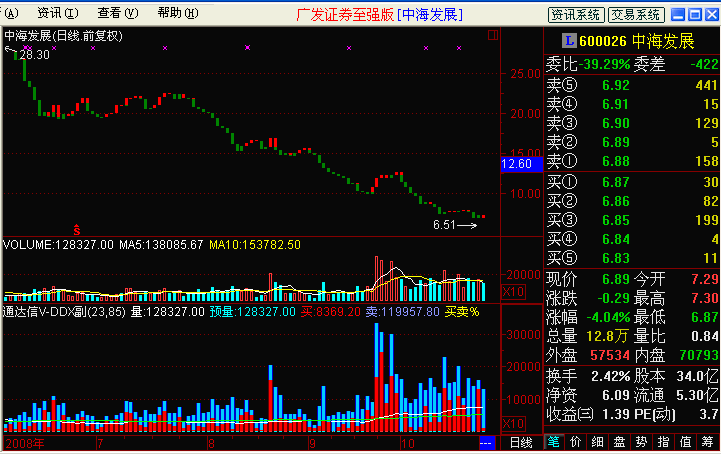Image resolution: width=721 pixels, height=454 pixels.
Task: Switch to the 盘 tab
Action: point(619,443)
